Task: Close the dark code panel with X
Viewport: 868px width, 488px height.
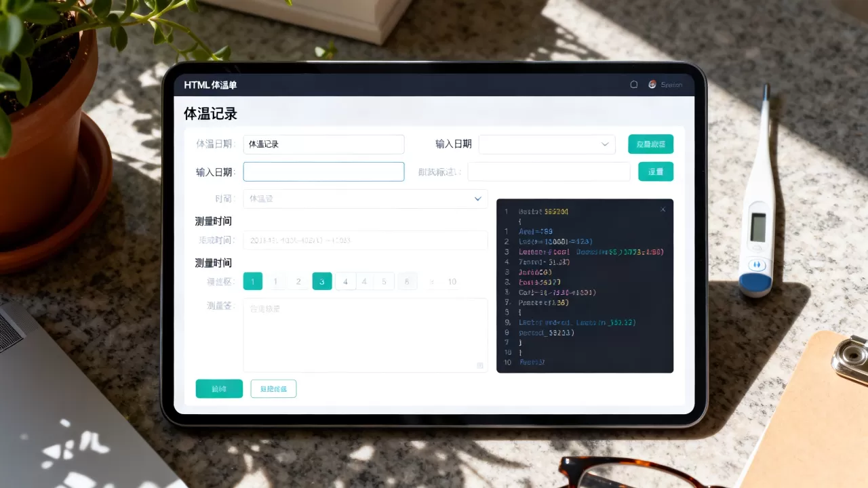Action: (663, 209)
